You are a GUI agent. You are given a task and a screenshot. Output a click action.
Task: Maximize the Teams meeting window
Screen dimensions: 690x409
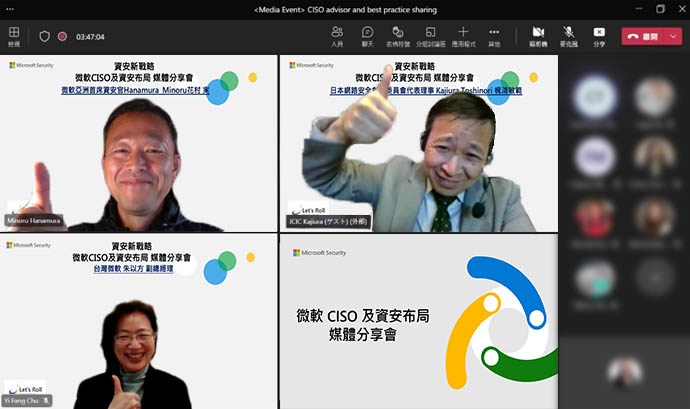tap(660, 9)
